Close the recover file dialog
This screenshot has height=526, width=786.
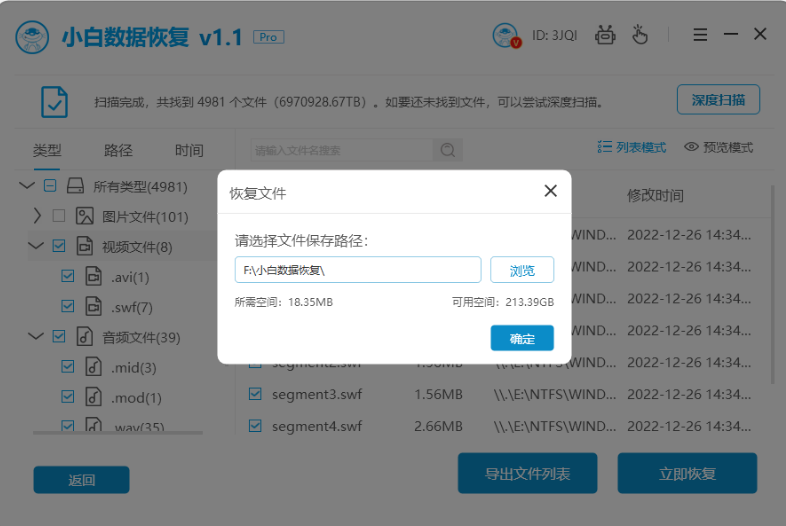point(550,191)
